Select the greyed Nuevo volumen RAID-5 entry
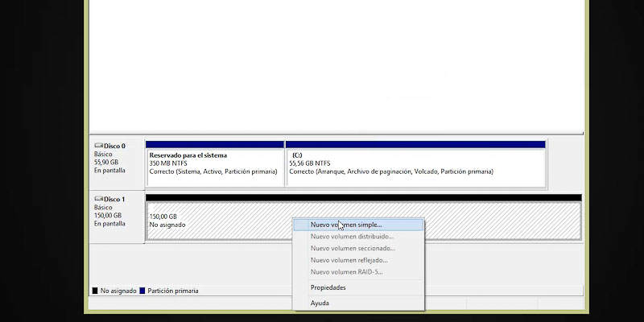The image size is (644, 322). [358, 272]
